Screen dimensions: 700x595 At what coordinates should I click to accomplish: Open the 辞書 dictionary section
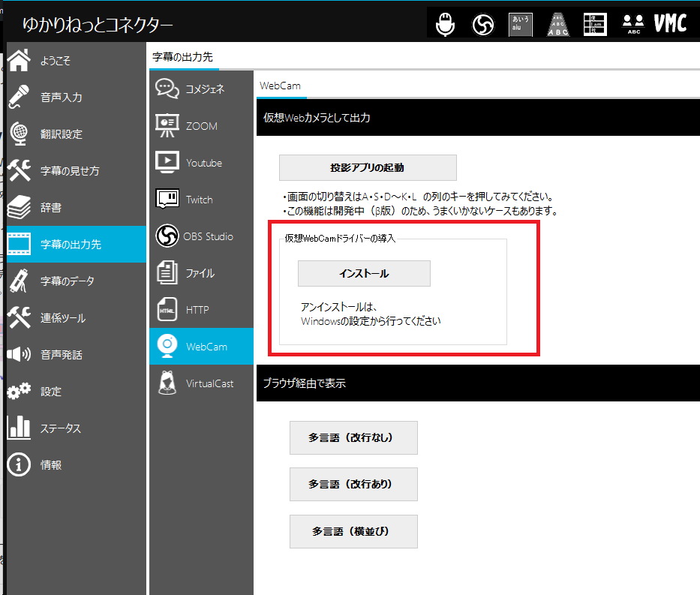77,208
